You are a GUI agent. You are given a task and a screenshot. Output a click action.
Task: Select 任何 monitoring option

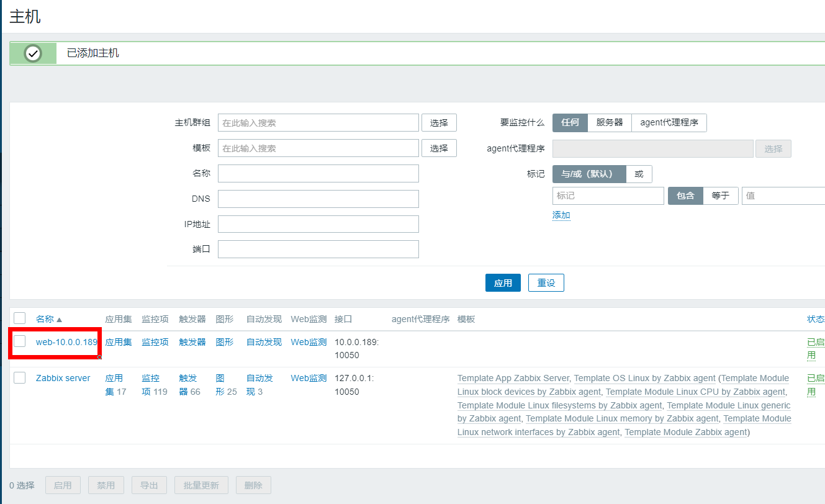point(570,123)
